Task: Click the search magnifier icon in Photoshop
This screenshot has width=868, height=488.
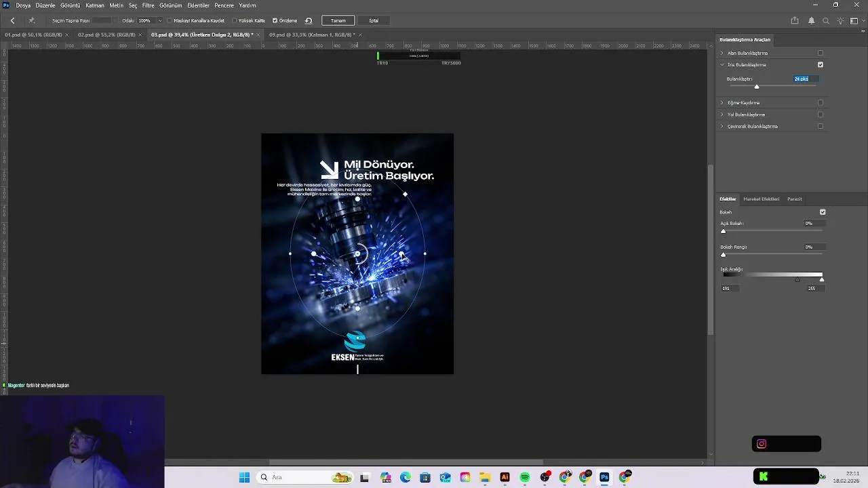Action: [826, 20]
